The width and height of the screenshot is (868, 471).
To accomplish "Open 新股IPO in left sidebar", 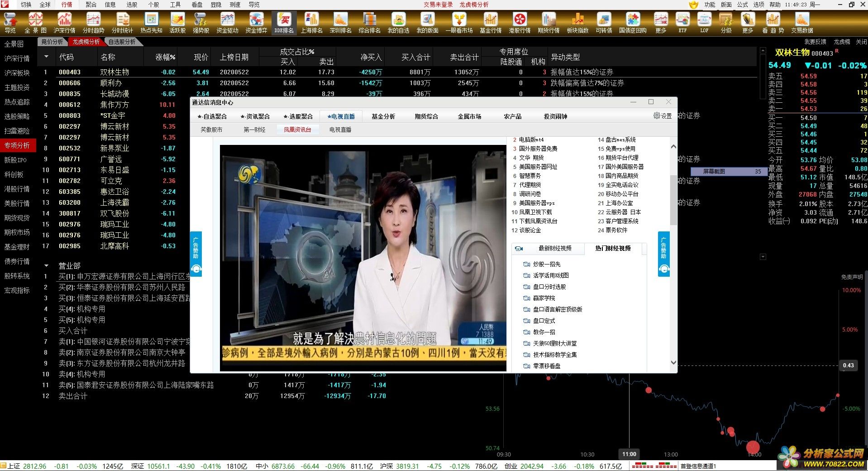I will coord(16,160).
